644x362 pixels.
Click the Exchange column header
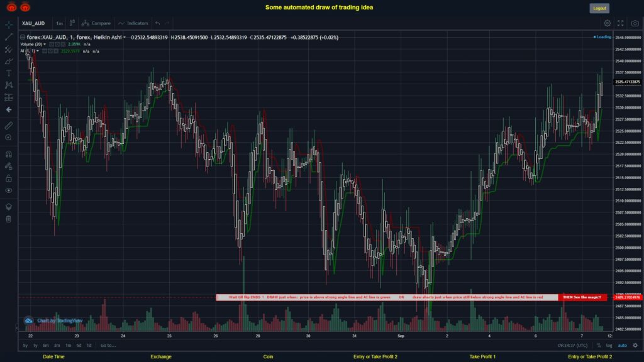(x=160, y=357)
